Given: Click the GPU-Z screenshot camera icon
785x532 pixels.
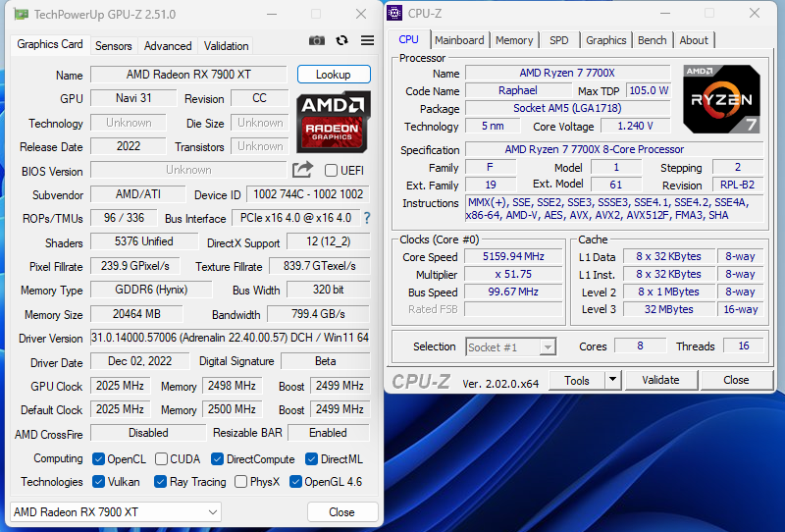Looking at the screenshot, I should tap(316, 40).
